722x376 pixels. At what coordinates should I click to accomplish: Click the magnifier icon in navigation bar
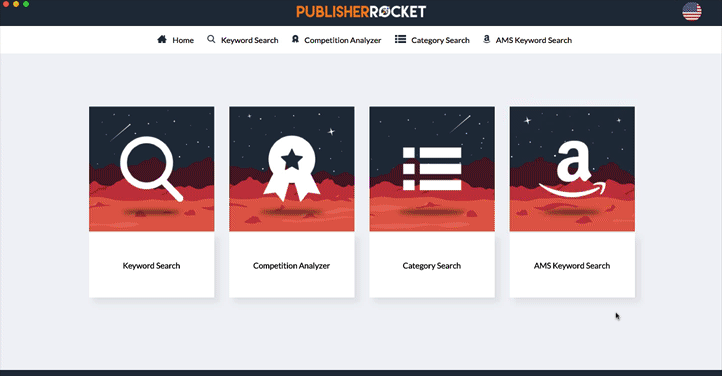click(211, 40)
